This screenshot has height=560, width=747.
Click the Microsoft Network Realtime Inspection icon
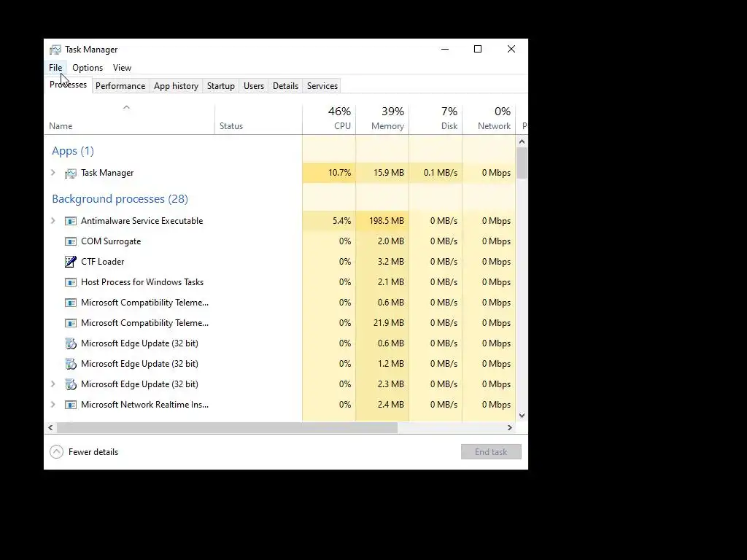point(71,405)
